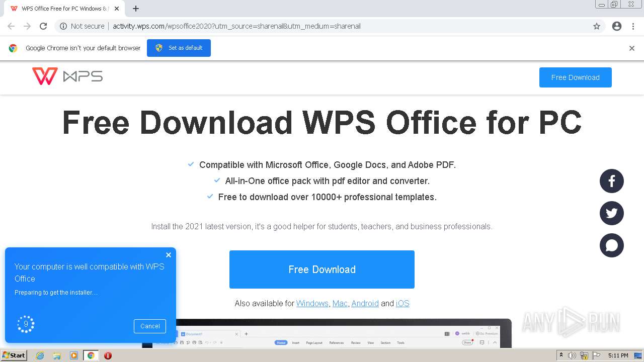Open the network tray icon

pos(584,355)
